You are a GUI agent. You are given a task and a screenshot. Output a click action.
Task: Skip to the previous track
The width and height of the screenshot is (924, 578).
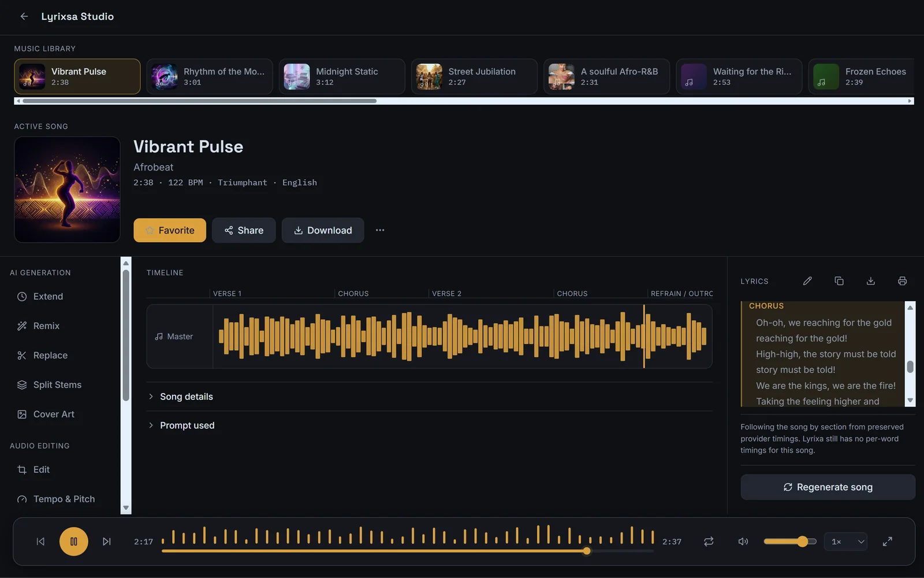coord(40,542)
